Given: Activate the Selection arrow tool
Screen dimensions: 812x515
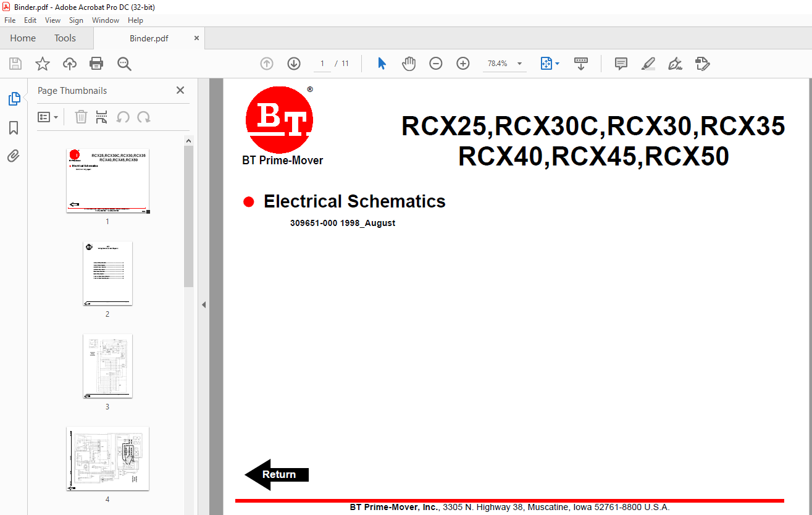Looking at the screenshot, I should click(382, 64).
